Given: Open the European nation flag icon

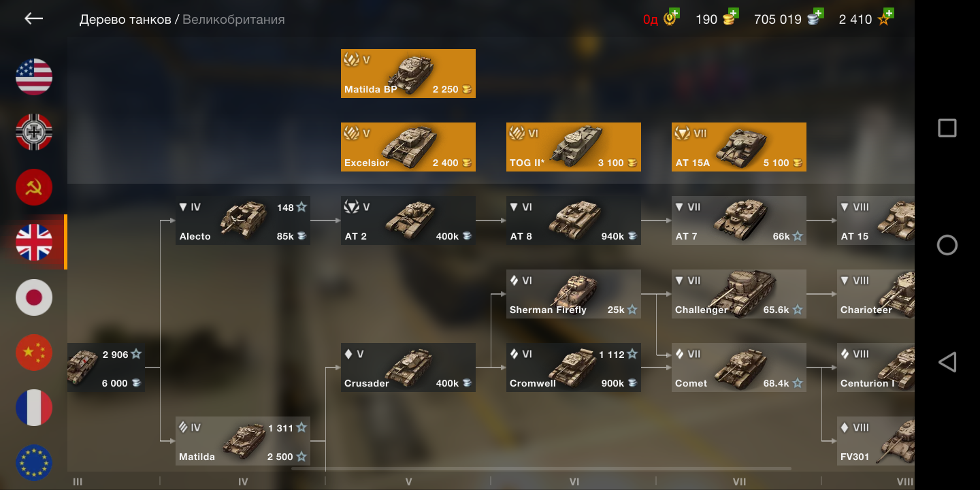Looking at the screenshot, I should 34,462.
